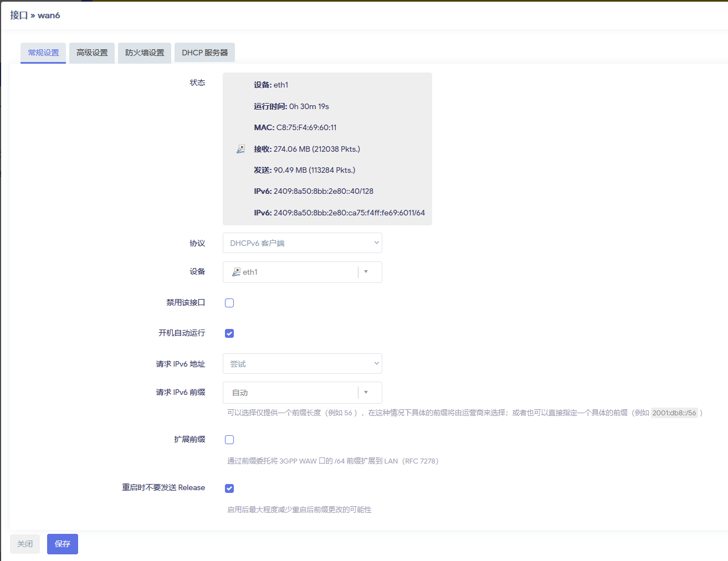
Task: Enable the 扩展前缀 checkbox
Action: tap(229, 440)
